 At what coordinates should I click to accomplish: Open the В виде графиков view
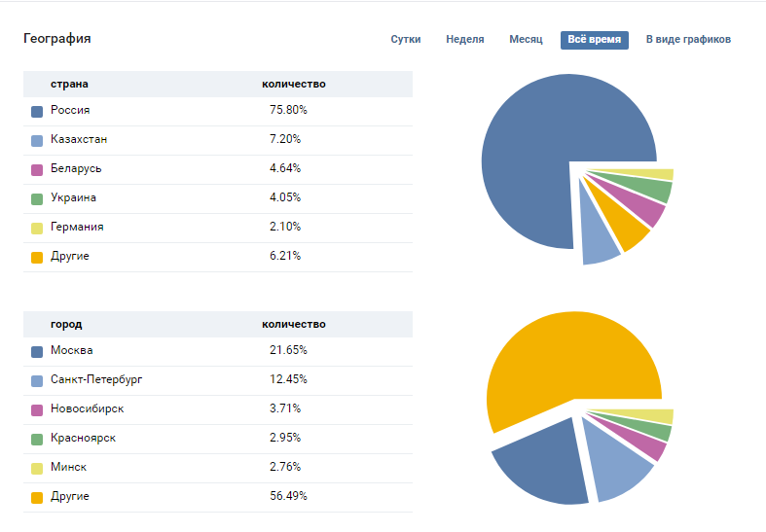point(688,40)
